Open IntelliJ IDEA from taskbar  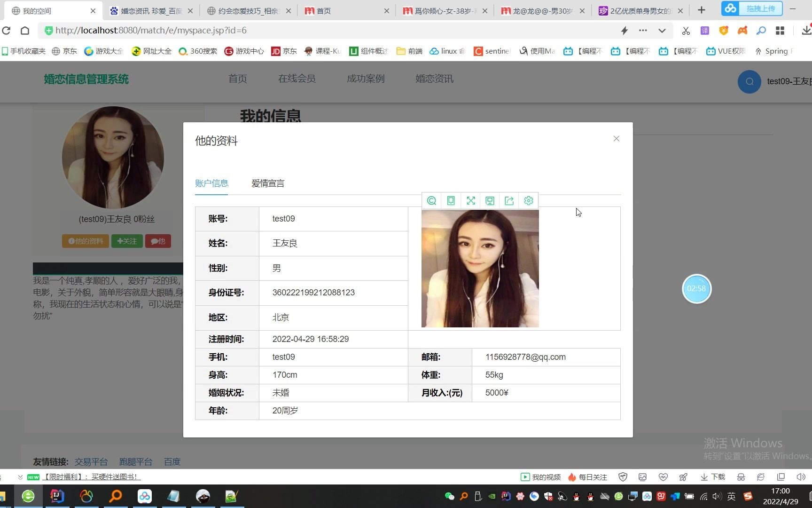click(57, 496)
